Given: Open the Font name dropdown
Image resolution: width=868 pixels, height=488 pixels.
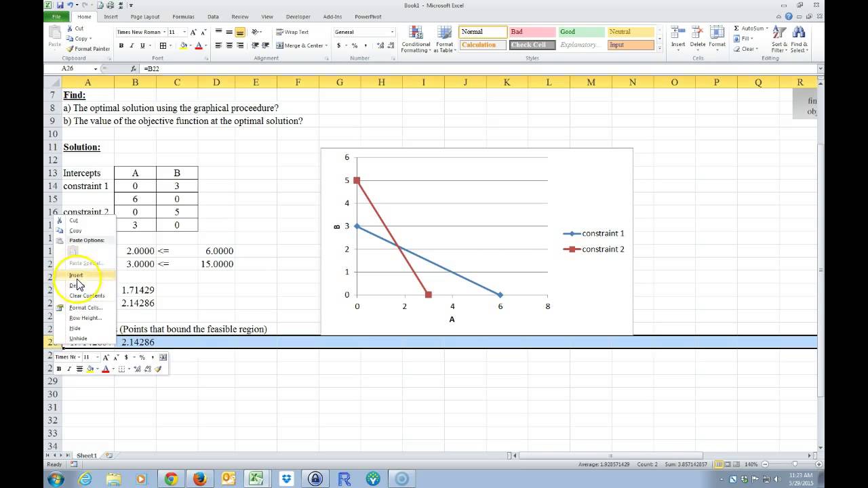Looking at the screenshot, I should pos(165,32).
